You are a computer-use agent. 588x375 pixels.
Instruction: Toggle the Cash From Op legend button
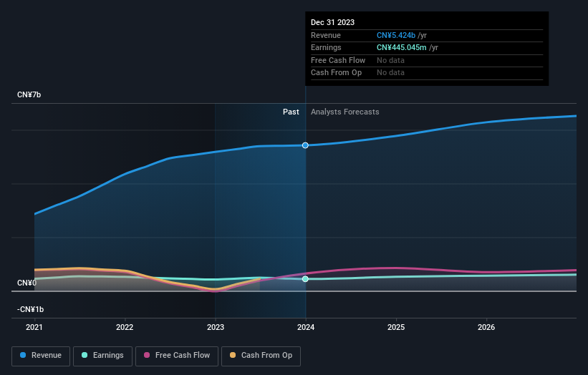tap(261, 356)
